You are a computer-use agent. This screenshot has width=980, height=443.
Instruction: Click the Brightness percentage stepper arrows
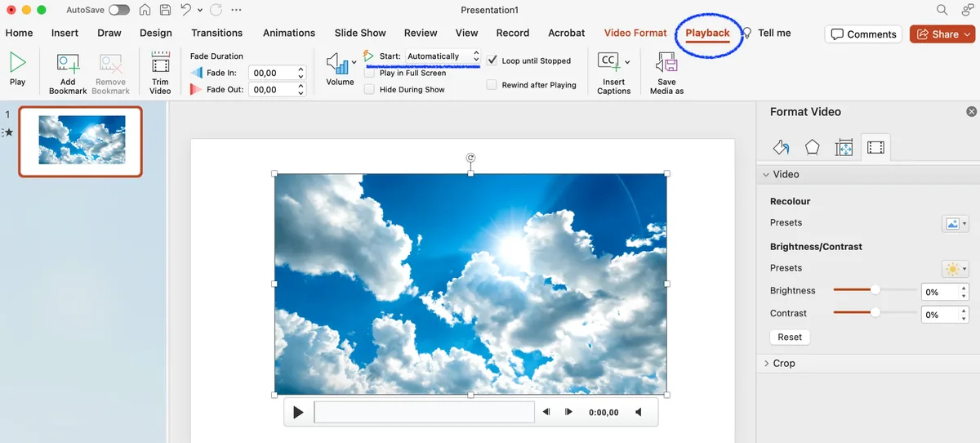pyautogui.click(x=964, y=292)
